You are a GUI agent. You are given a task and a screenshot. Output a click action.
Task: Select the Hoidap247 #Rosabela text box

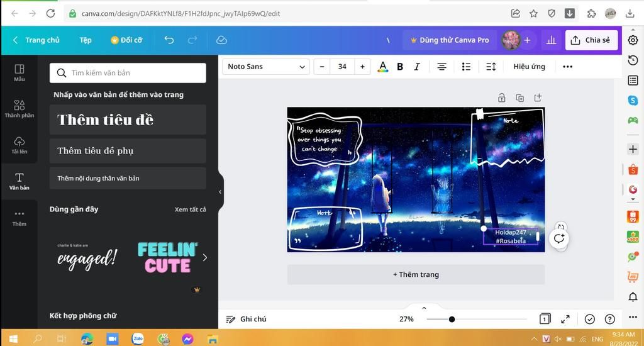tap(511, 237)
